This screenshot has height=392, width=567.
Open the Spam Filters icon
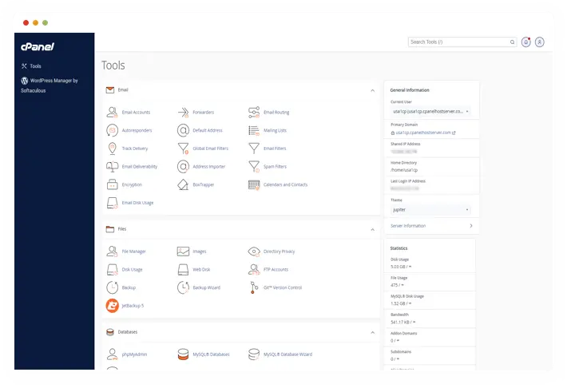(254, 166)
